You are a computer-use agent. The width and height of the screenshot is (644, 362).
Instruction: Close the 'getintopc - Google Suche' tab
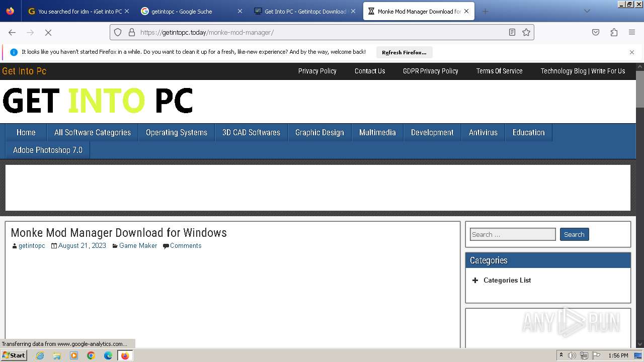[x=239, y=11]
